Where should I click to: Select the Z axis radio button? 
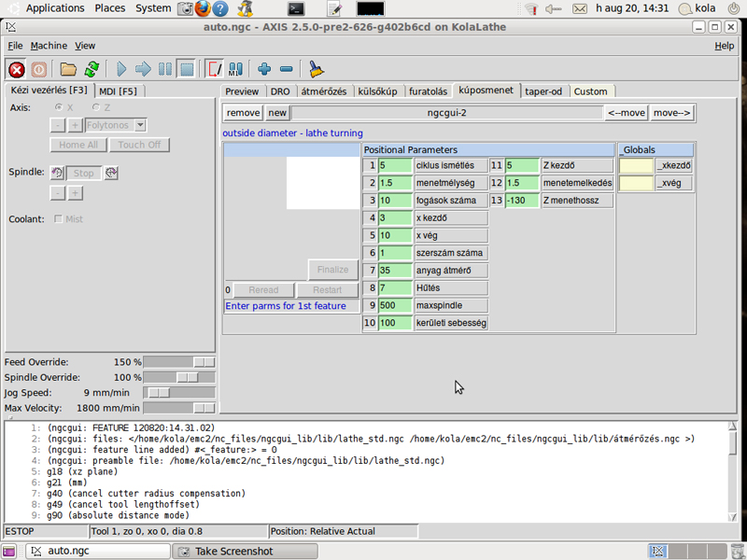pyautogui.click(x=94, y=107)
